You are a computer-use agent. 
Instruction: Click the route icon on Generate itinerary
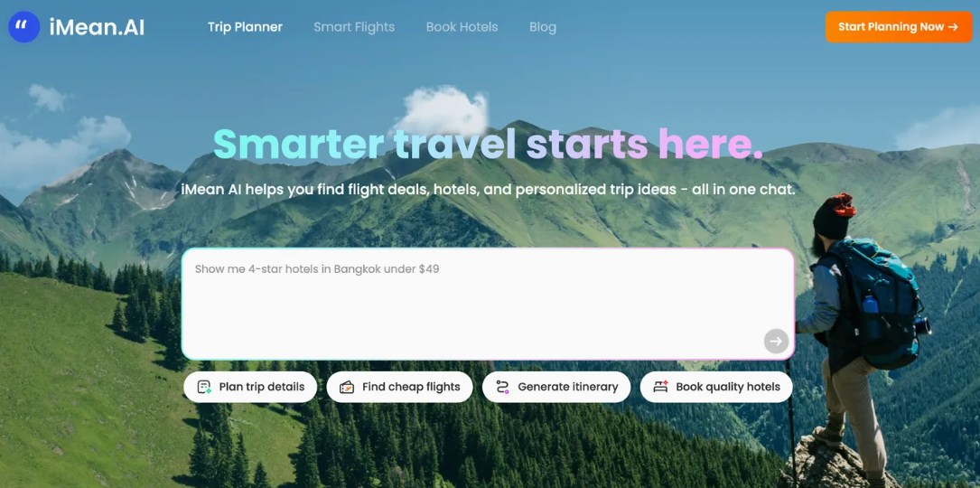pos(502,387)
